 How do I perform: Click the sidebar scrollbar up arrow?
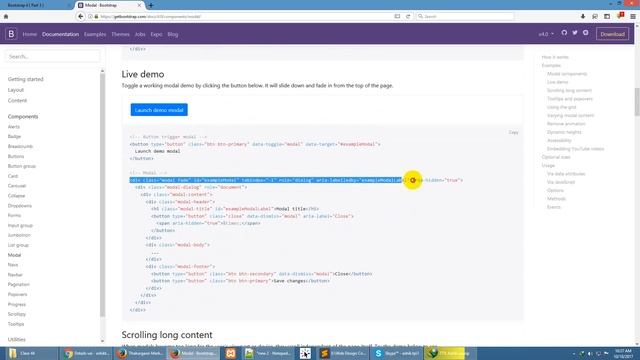point(102,71)
